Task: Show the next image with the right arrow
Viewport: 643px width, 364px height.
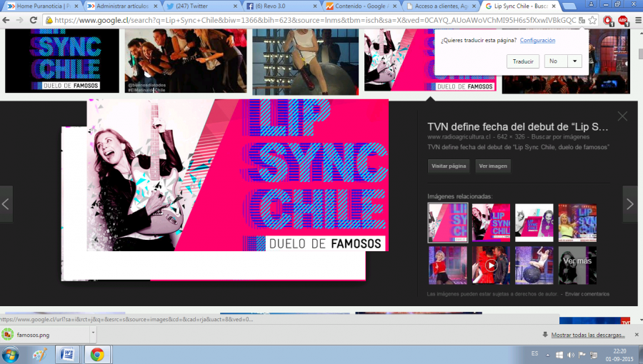Action: tap(630, 204)
